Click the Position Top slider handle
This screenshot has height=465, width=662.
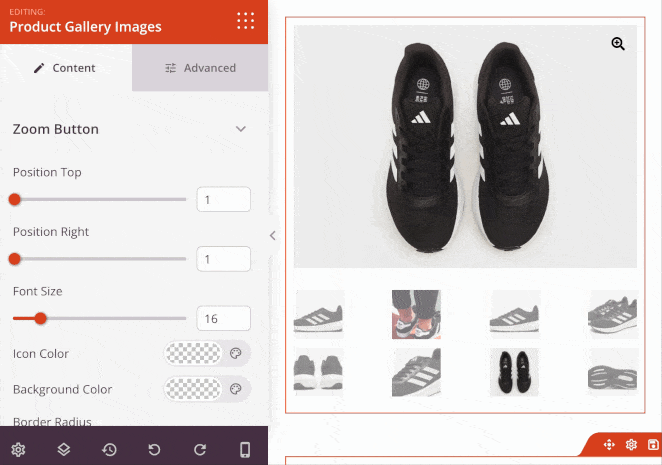[x=15, y=199]
